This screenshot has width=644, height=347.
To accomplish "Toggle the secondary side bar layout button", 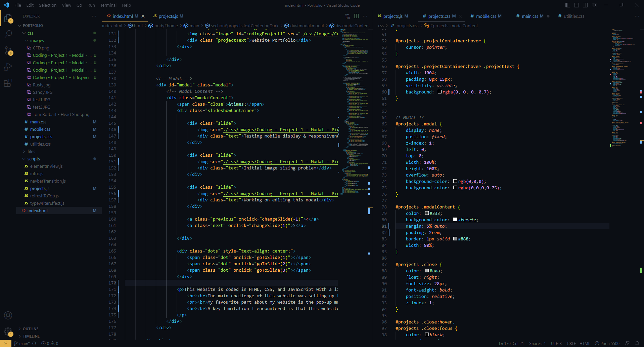I will click(585, 5).
